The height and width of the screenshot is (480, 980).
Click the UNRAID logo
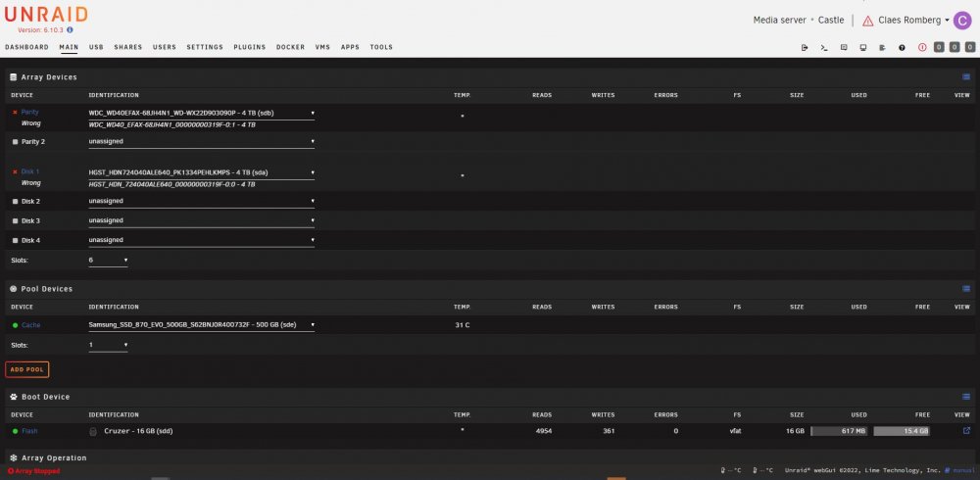click(x=46, y=15)
